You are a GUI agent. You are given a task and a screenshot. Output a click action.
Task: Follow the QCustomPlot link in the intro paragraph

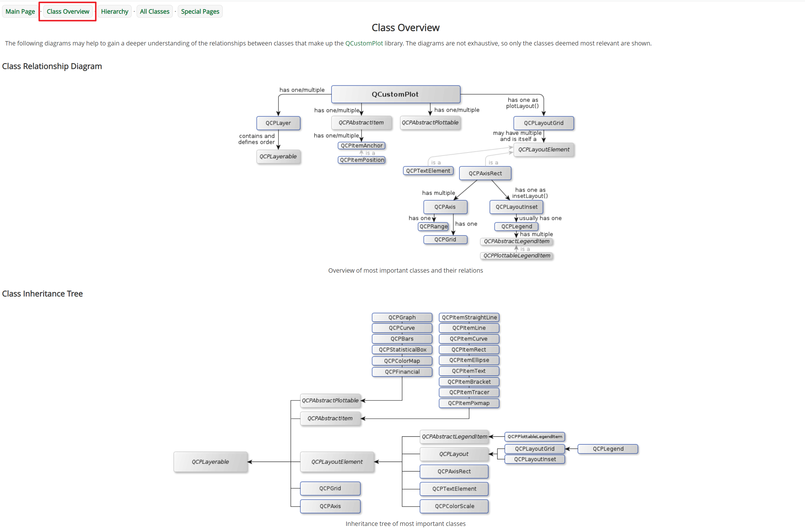(364, 43)
